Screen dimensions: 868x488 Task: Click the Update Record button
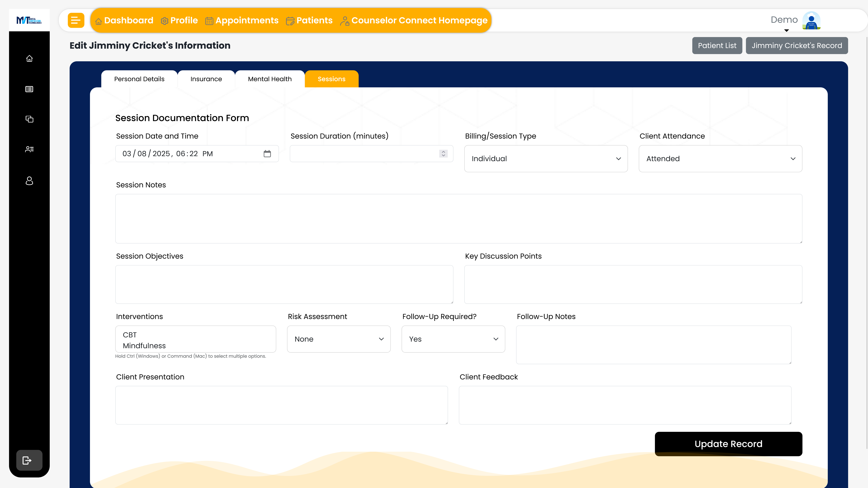(x=728, y=444)
